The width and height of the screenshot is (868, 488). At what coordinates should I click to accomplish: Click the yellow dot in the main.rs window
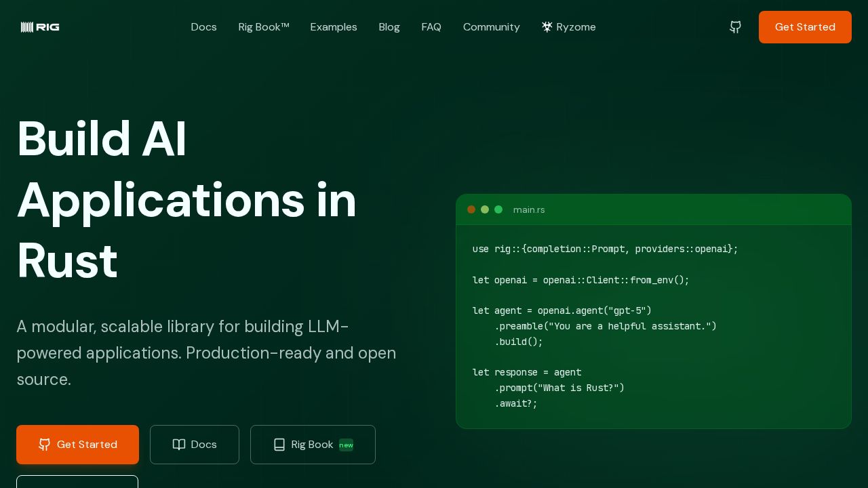click(x=485, y=209)
